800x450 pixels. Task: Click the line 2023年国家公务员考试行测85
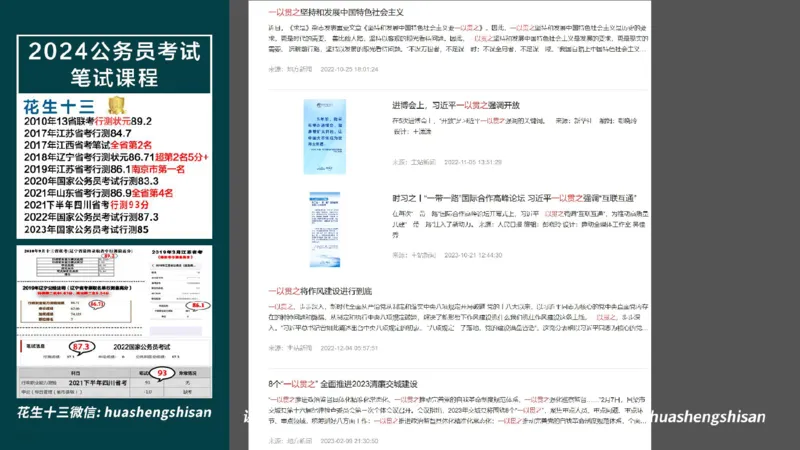tap(86, 230)
